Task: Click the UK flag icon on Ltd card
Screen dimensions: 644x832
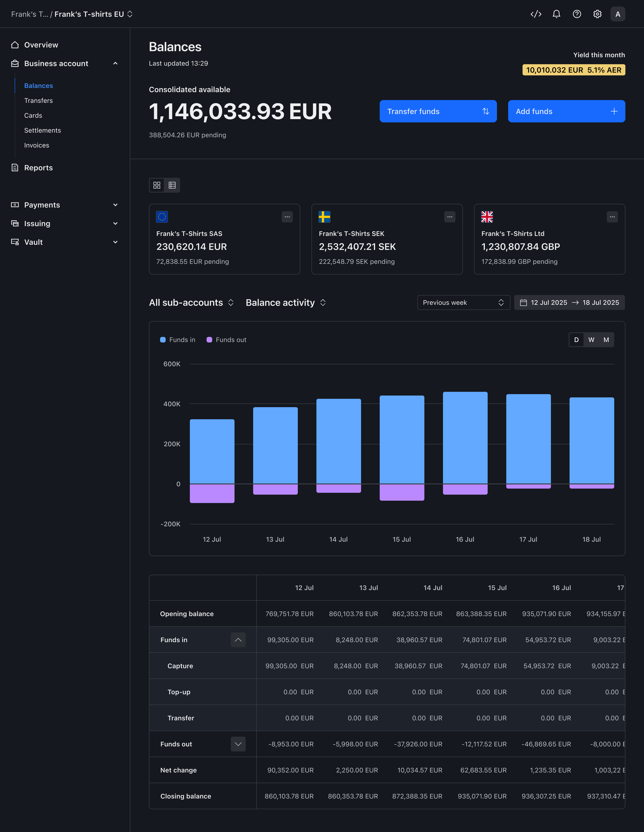Action: click(x=487, y=217)
